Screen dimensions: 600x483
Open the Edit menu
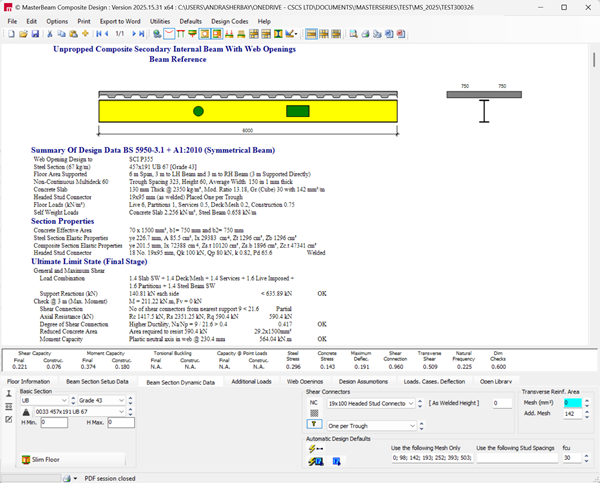coord(32,21)
